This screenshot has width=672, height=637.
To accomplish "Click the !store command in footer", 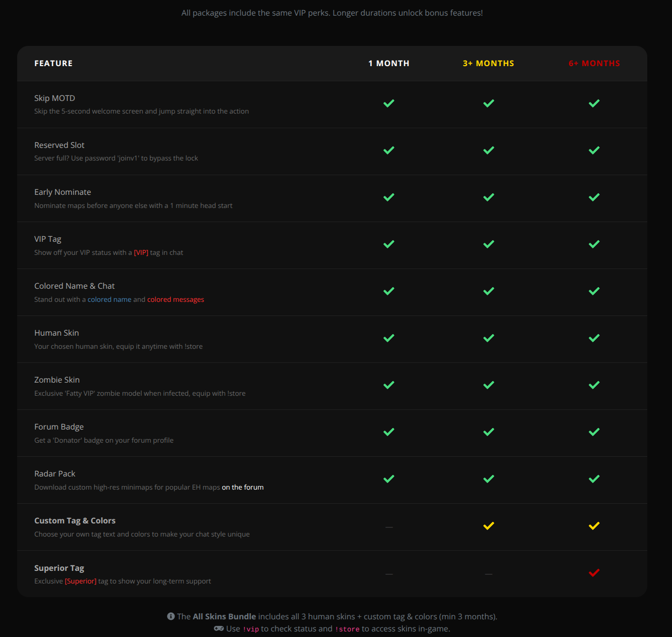I will 347,629.
